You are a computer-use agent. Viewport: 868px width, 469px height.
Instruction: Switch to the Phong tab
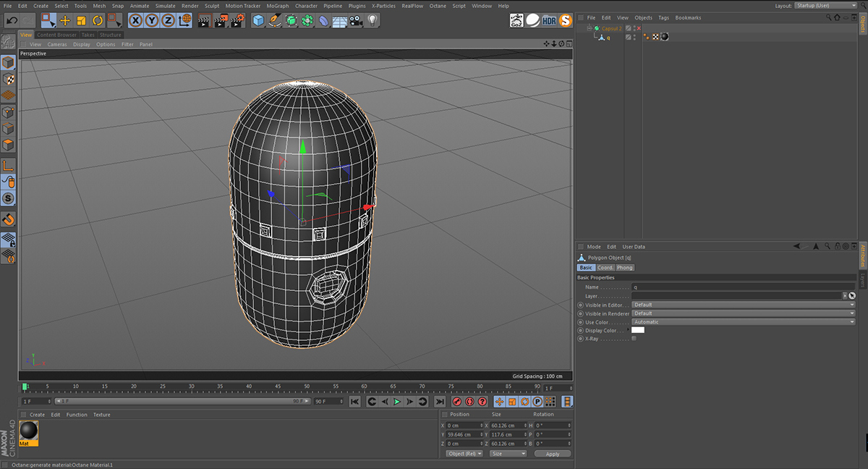[x=624, y=268]
